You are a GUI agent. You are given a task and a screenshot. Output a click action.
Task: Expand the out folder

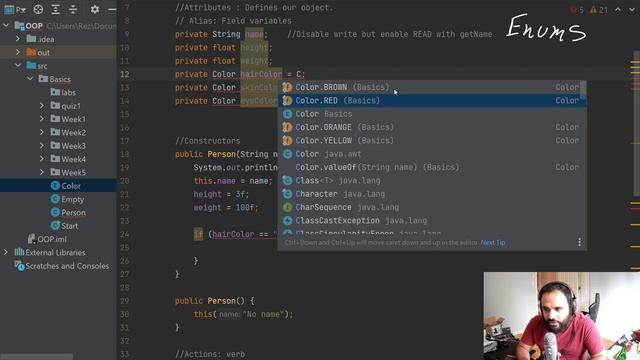click(18, 52)
